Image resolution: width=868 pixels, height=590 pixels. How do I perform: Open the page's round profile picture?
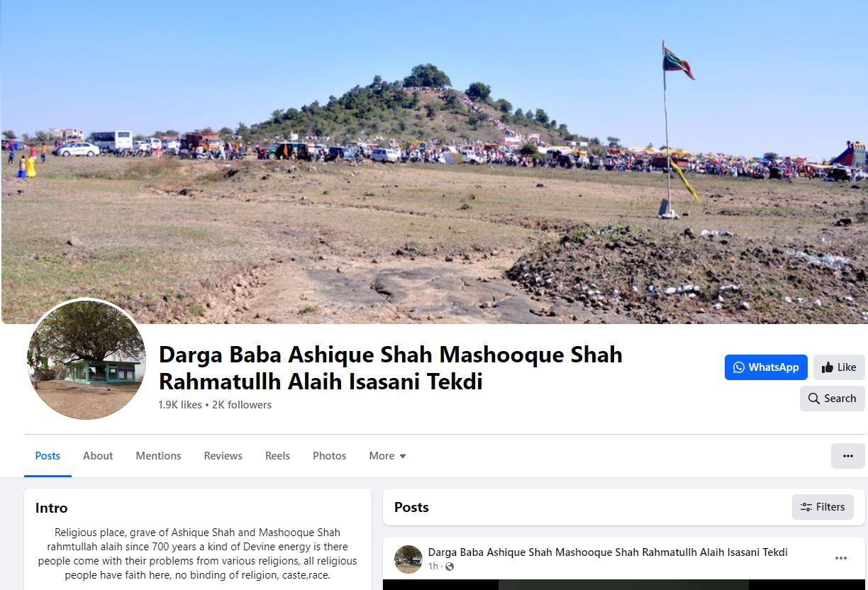point(87,360)
